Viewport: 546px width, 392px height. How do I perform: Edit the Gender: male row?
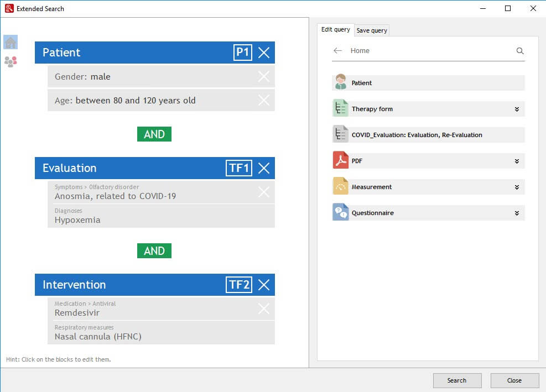click(x=161, y=77)
